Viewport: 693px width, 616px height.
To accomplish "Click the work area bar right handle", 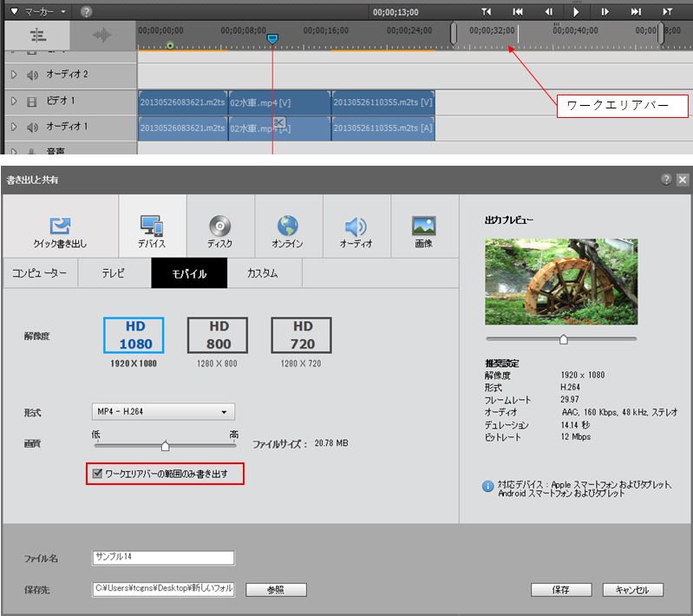I will coord(661,33).
